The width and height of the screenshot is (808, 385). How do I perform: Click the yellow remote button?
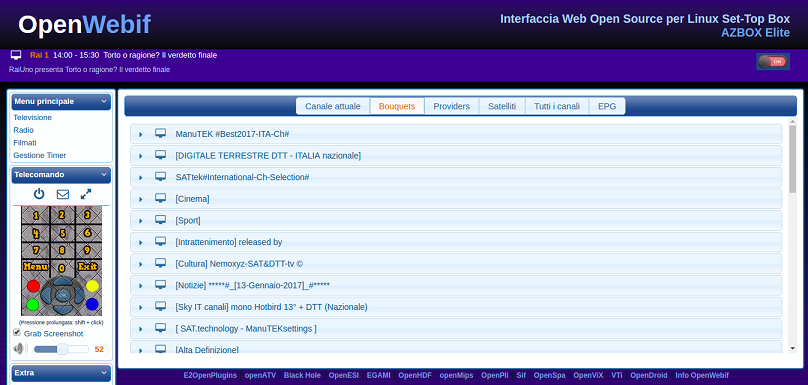click(x=92, y=286)
